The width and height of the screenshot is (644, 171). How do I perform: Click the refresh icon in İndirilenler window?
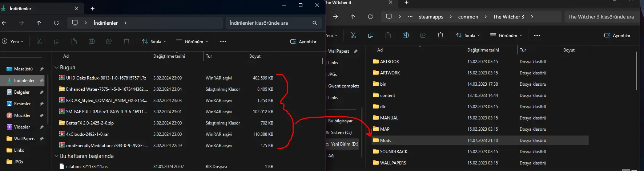[56, 23]
